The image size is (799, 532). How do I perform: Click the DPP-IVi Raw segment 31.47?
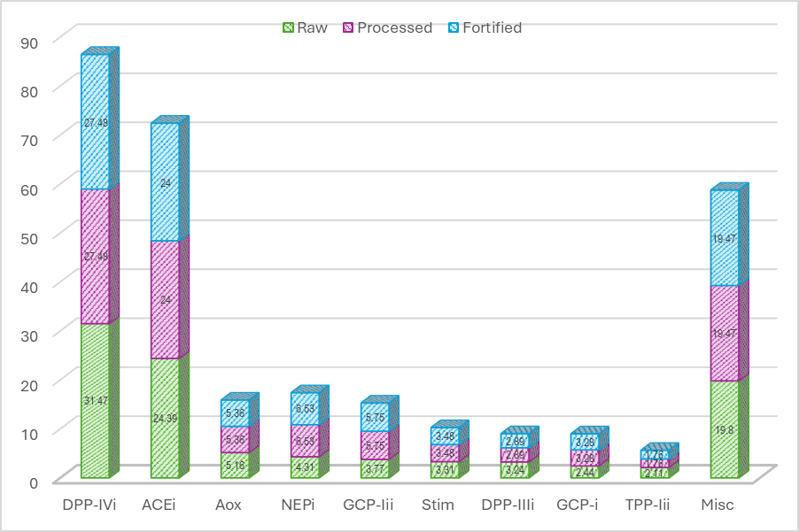(x=96, y=401)
